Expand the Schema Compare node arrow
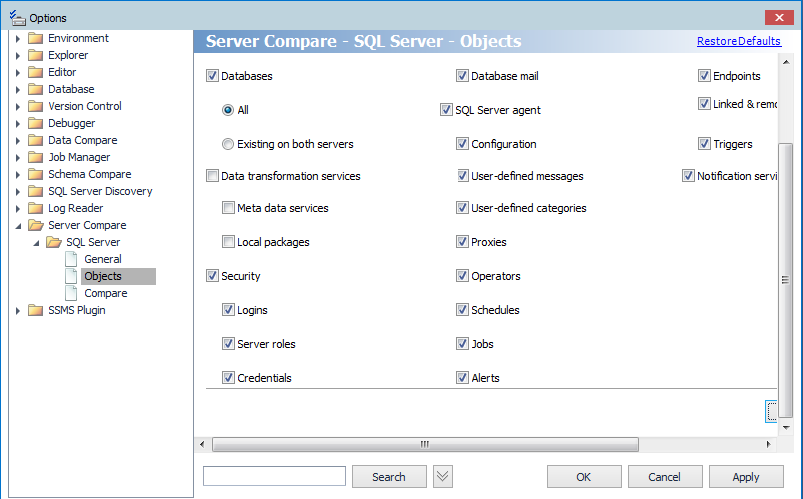Image resolution: width=803 pixels, height=499 pixels. [18, 174]
